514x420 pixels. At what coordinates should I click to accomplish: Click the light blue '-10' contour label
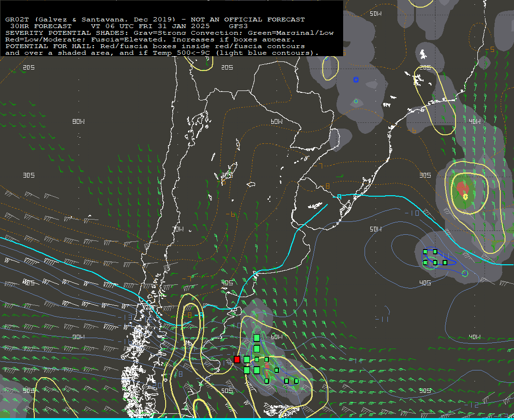(x=412, y=213)
